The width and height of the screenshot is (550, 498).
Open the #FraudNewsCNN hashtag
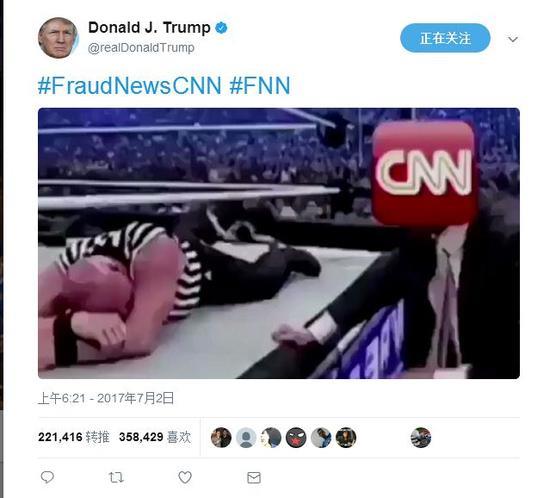click(129, 85)
